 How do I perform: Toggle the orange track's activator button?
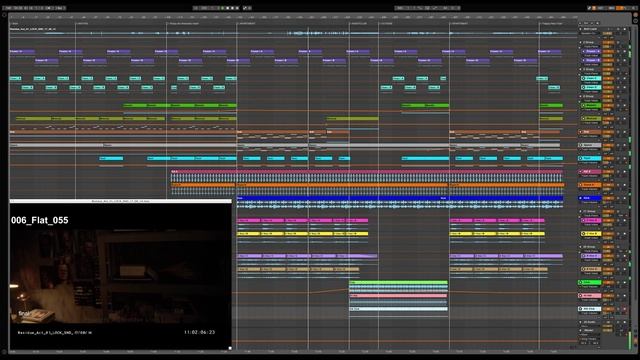pyautogui.click(x=608, y=185)
